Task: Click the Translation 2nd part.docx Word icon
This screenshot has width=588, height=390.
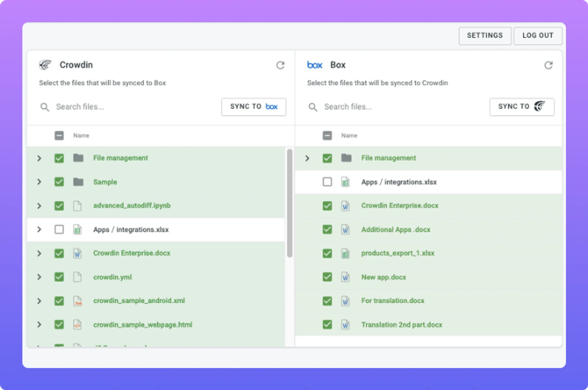Action: click(x=345, y=325)
